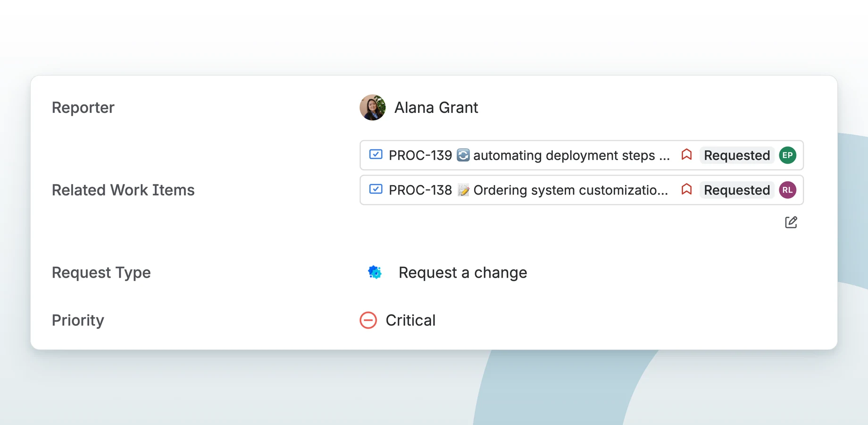Click the 'Related Work Items' label
The height and width of the screenshot is (425, 868).
point(123,190)
